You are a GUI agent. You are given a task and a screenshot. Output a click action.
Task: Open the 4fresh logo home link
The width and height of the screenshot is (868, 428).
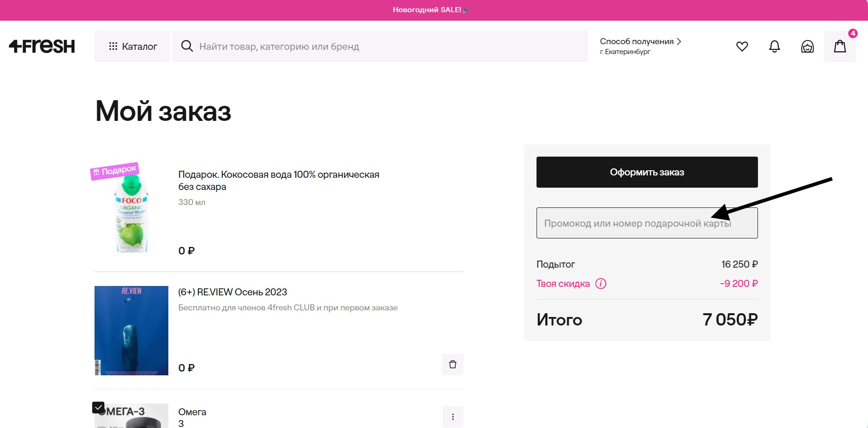(x=42, y=46)
